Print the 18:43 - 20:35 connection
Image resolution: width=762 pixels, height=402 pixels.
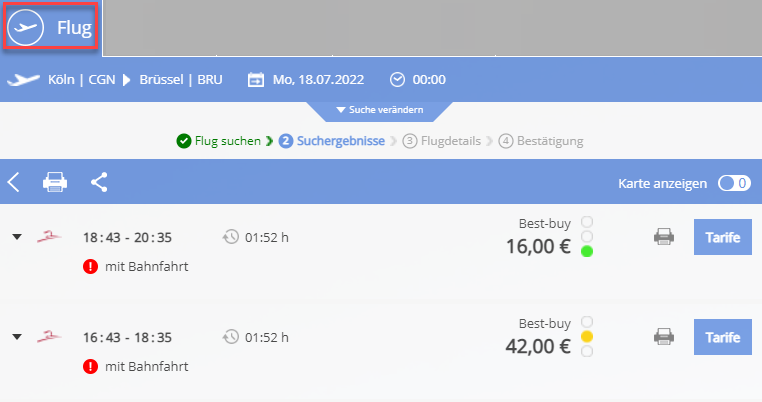664,237
